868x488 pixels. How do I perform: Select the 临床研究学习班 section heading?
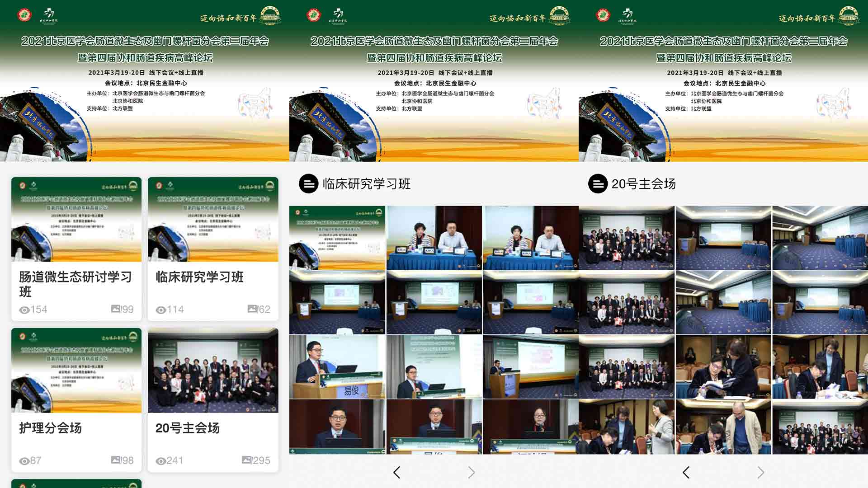pos(366,184)
